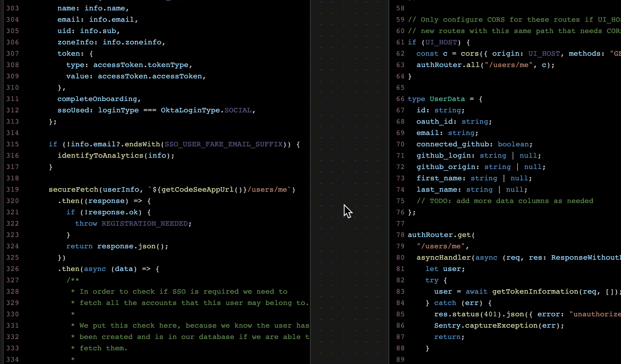The height and width of the screenshot is (364, 621).
Task: Click 'getTokenInformation' call on line 83
Action: [535, 291]
